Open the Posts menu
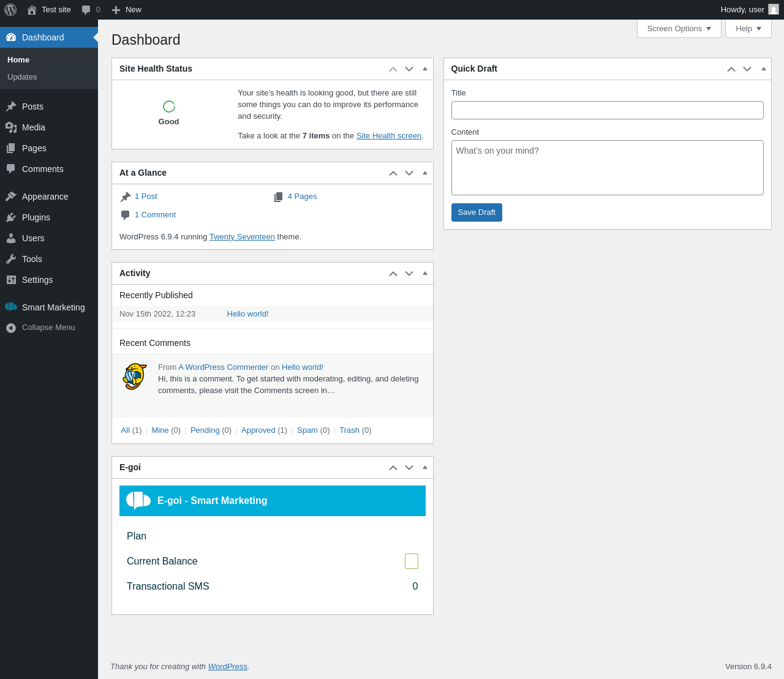 coord(49,107)
